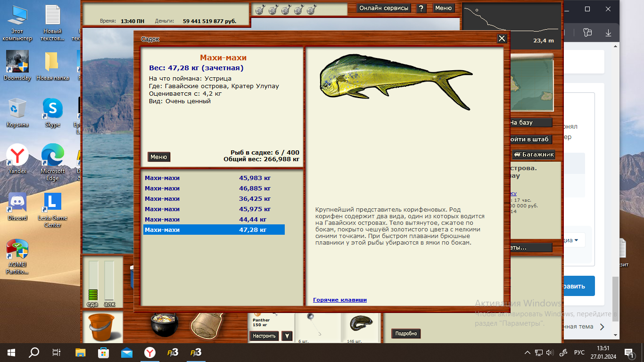Open Microsoft Store from taskbar
This screenshot has height=362, width=644.
click(103, 352)
